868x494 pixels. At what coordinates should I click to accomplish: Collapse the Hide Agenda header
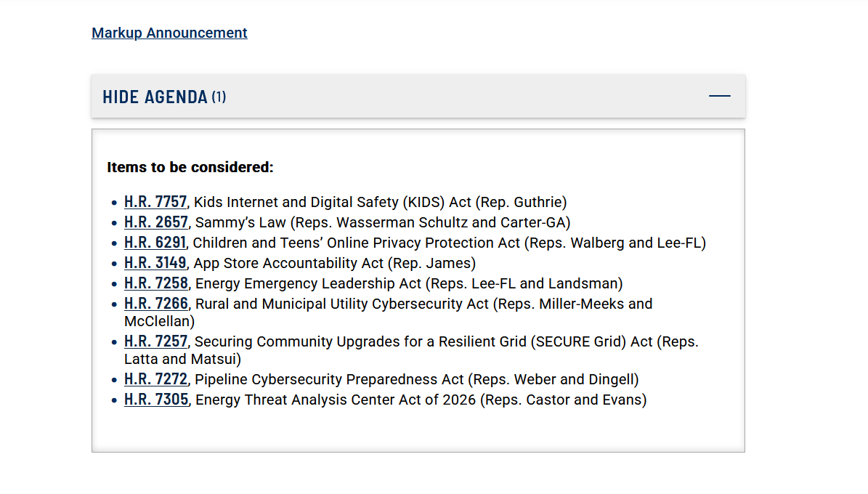tap(155, 97)
